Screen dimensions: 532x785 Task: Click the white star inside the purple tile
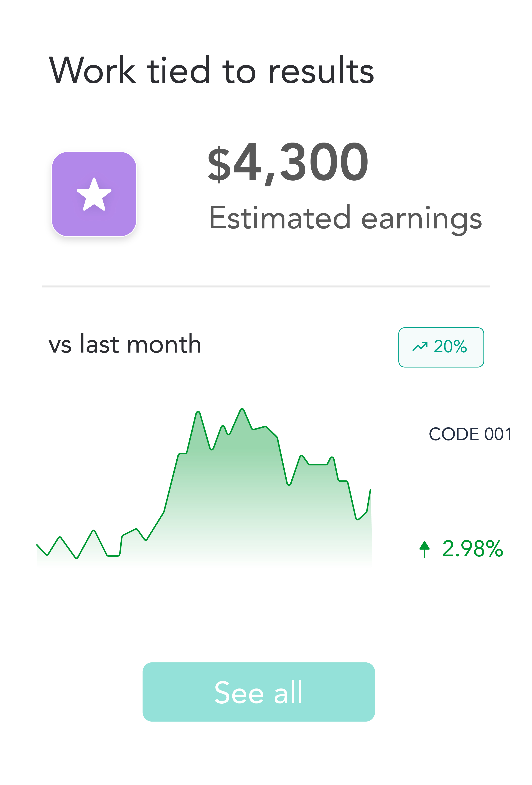click(94, 195)
